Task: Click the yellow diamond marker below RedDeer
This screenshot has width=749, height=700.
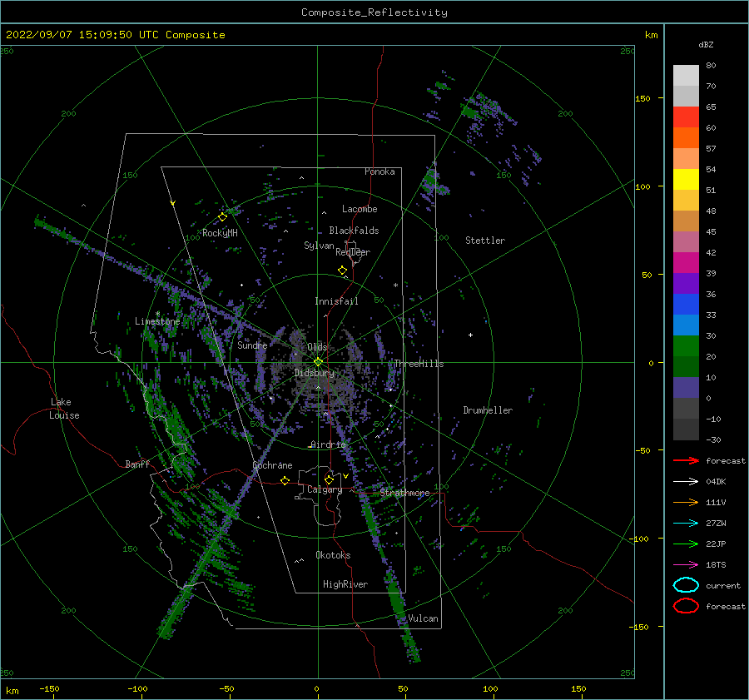Action: pyautogui.click(x=343, y=270)
